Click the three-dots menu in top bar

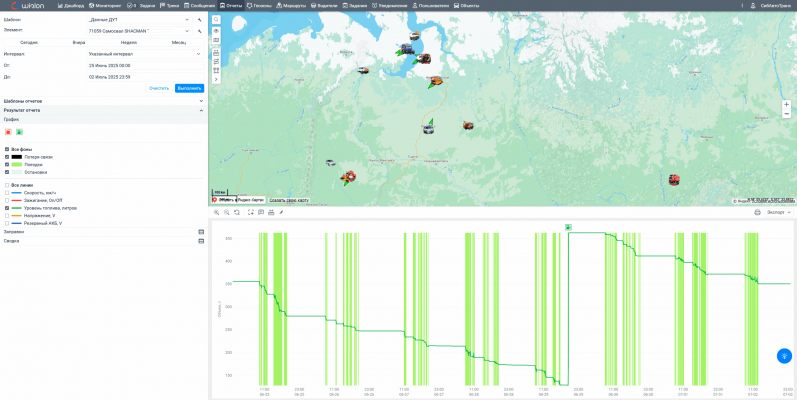pos(742,6)
